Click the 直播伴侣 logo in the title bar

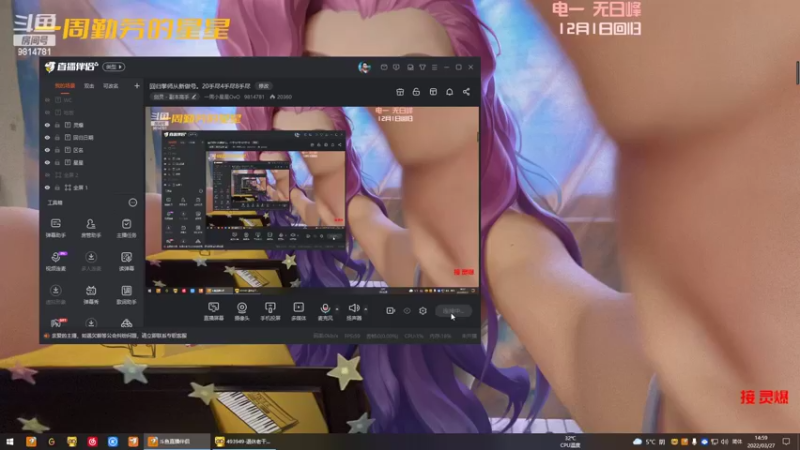point(71,67)
